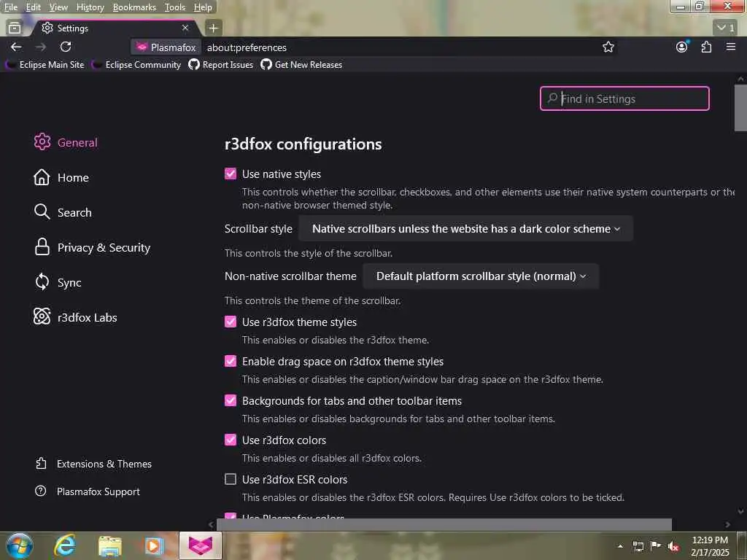Viewport: 747px width, 560px height.
Task: Click the horizontal scrollbar left arrow
Action: coord(211,525)
